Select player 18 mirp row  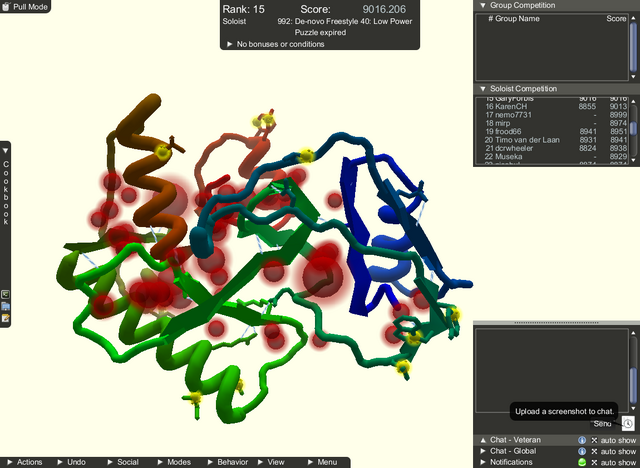[556, 123]
